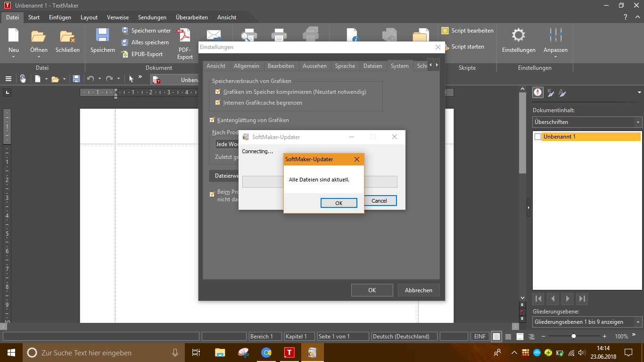644x362 pixels.
Task: Click the print preview magnifier icon
Action: tap(248, 35)
